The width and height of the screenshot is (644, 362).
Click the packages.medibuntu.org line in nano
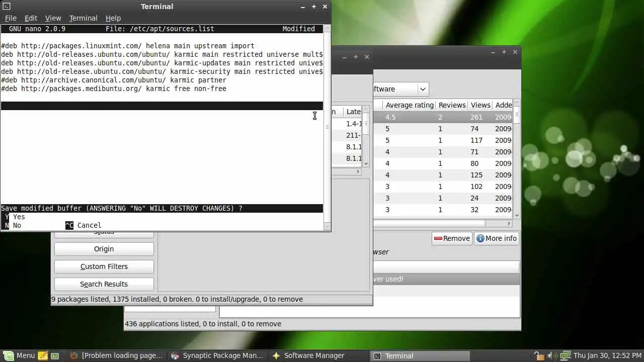114,88
